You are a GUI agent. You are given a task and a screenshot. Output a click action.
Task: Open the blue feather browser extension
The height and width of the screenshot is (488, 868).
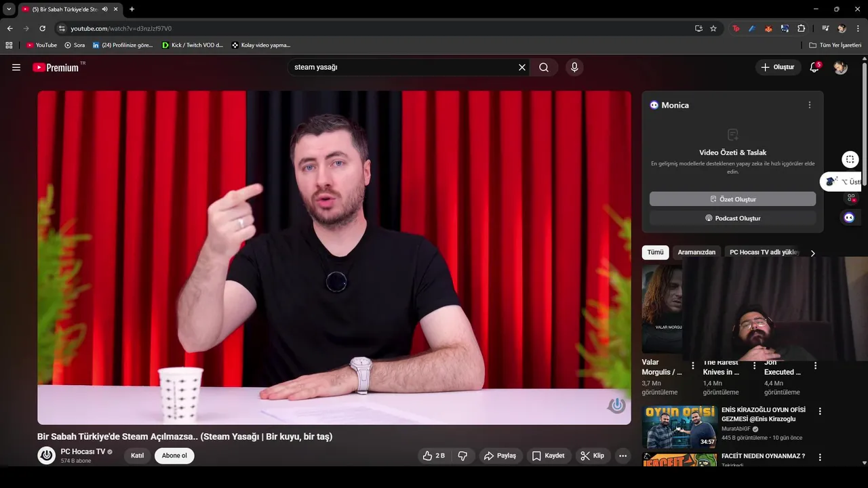(752, 28)
